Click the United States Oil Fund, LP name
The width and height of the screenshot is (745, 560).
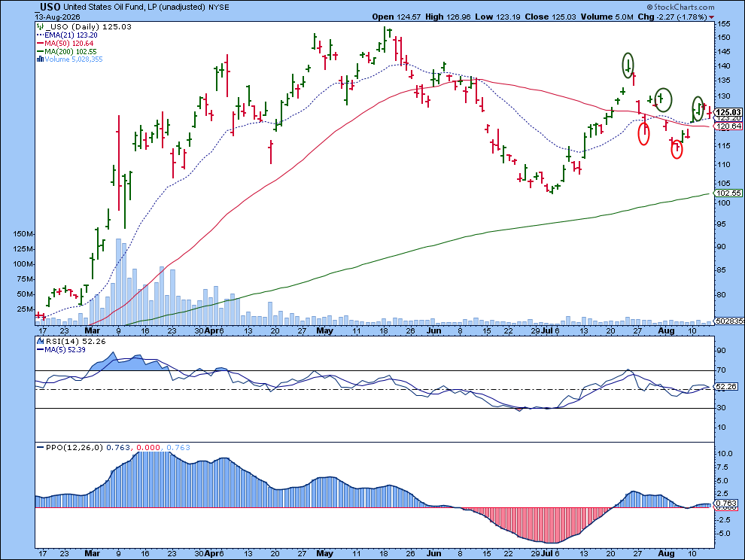click(108, 7)
